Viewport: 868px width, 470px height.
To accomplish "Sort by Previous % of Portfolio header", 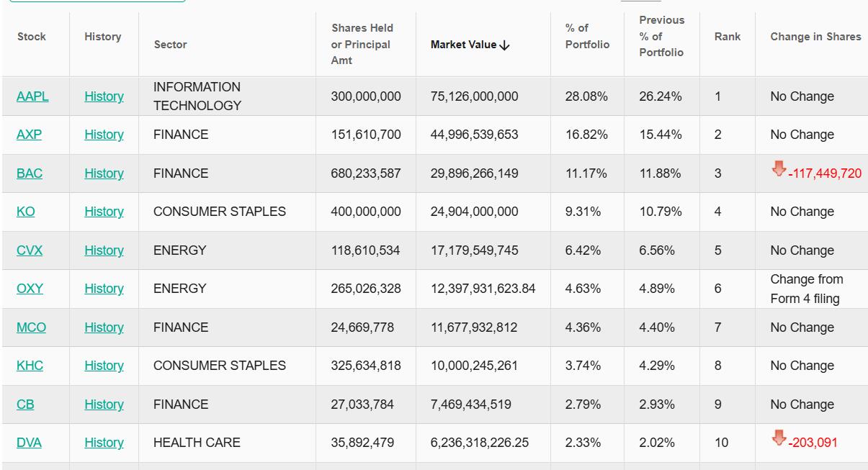I will coord(661,36).
